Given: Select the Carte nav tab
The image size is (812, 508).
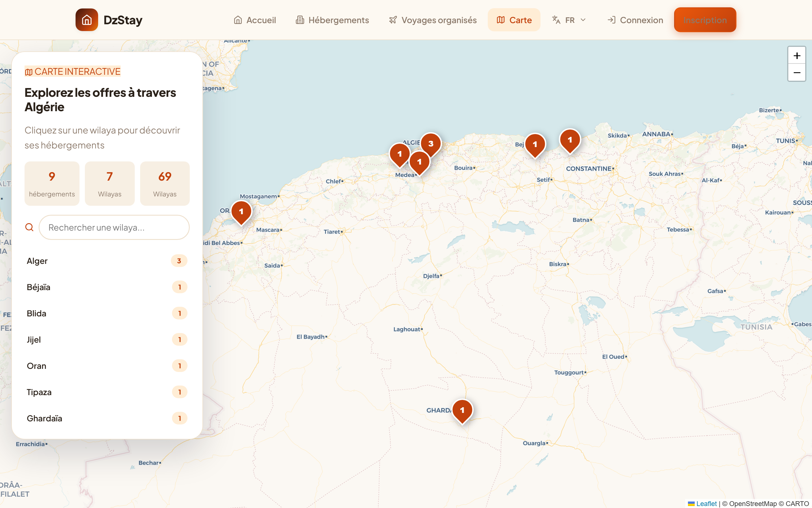Looking at the screenshot, I should pos(514,20).
